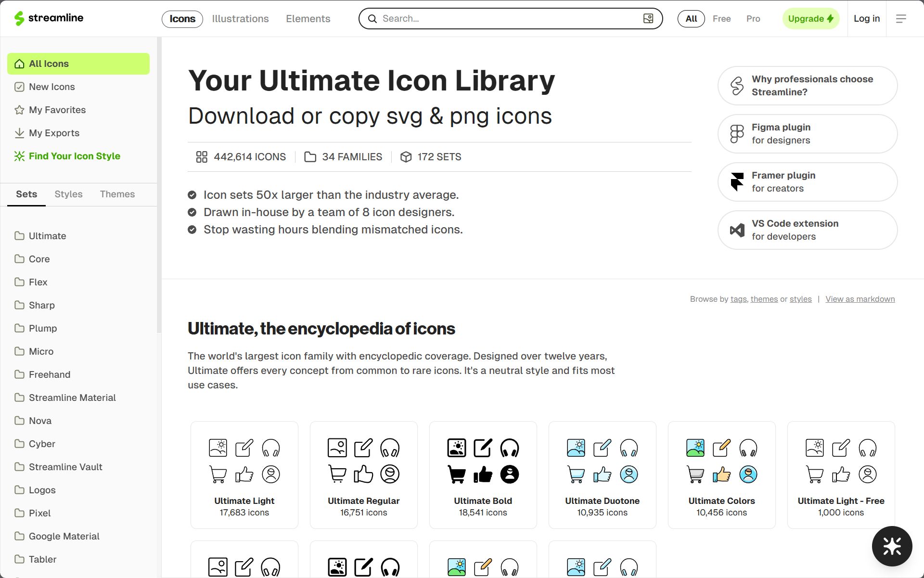This screenshot has height=578, width=924.
Task: Focus the Search input field
Action: (510, 19)
